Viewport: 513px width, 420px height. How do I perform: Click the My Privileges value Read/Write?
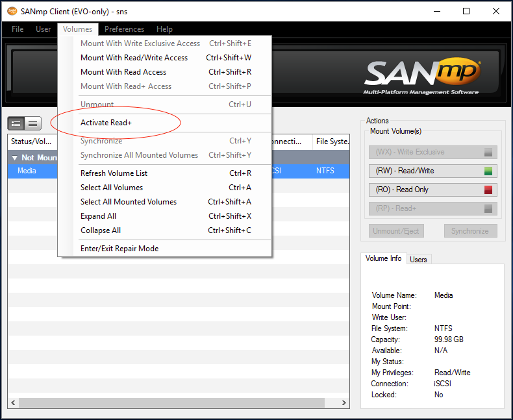[x=452, y=373]
